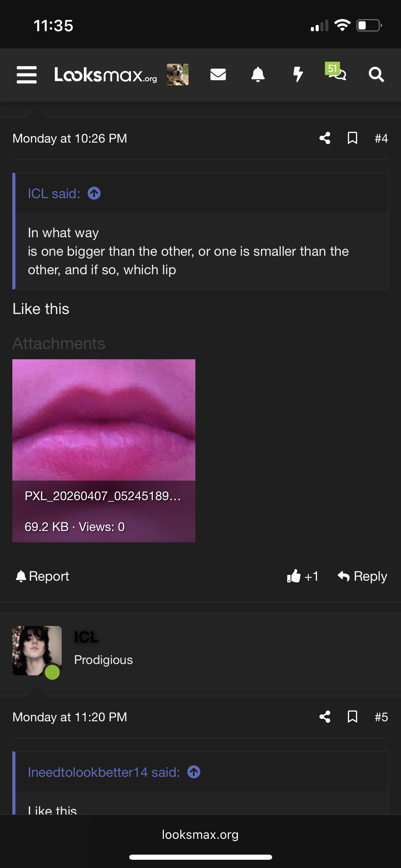Viewport: 401px width, 868px height.
Task: Open the envelope inbox icon
Action: [218, 74]
